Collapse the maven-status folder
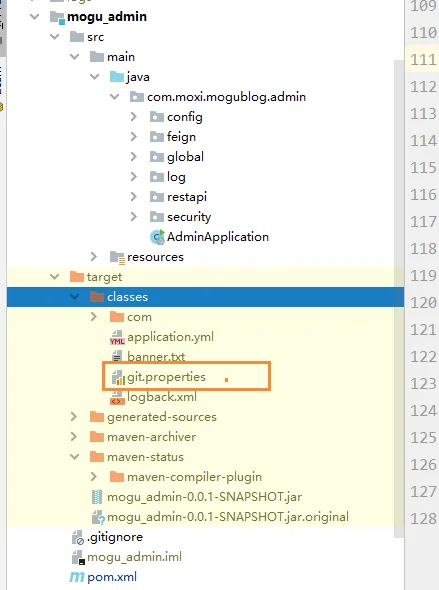439x590 pixels. click(74, 456)
